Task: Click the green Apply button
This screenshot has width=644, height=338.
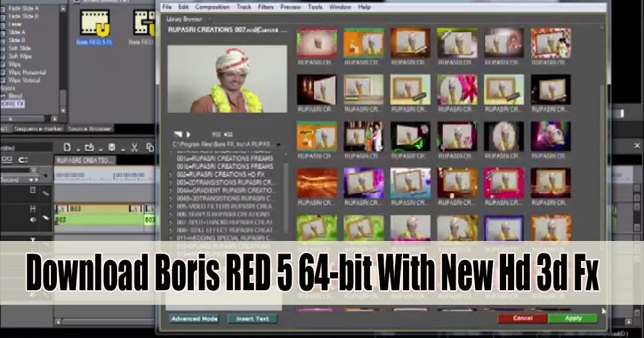Action: tap(573, 318)
